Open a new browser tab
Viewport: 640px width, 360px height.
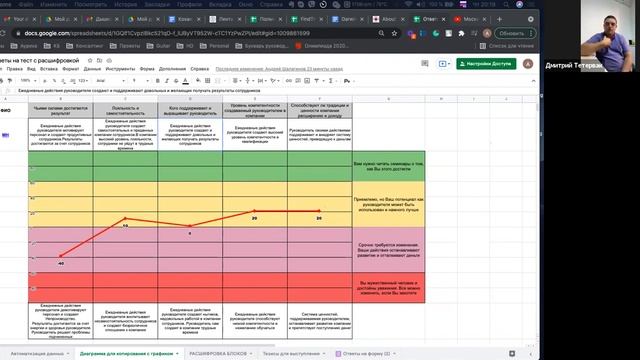(499, 19)
